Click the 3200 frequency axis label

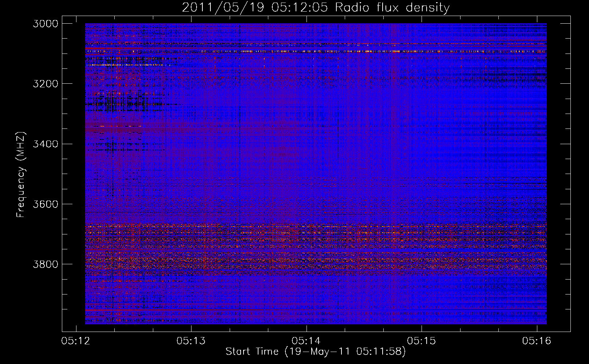pyautogui.click(x=46, y=84)
